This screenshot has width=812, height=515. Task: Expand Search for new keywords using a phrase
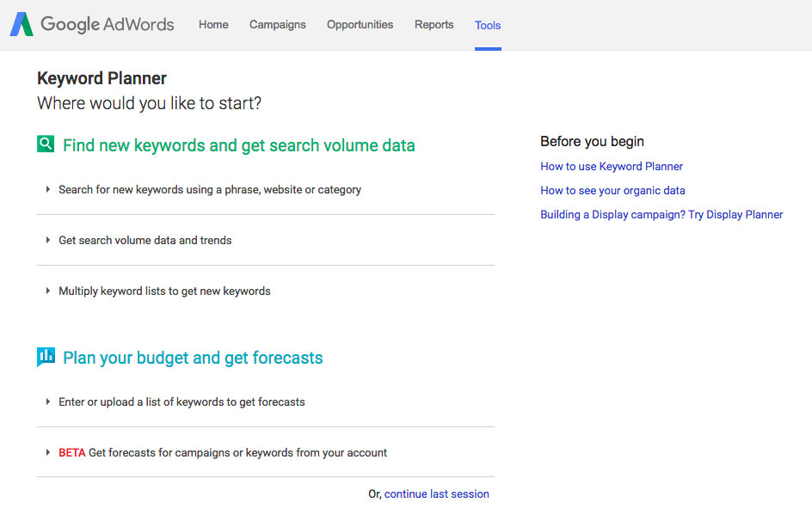click(x=209, y=189)
